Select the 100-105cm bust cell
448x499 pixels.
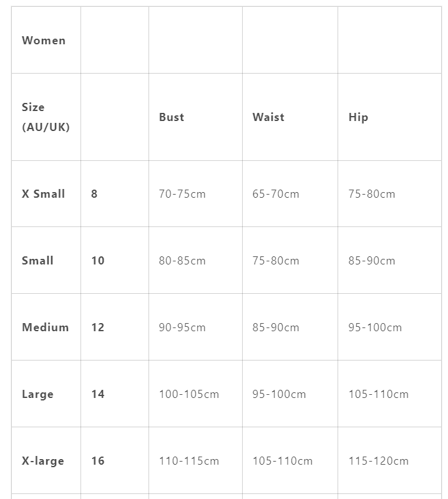coord(189,394)
